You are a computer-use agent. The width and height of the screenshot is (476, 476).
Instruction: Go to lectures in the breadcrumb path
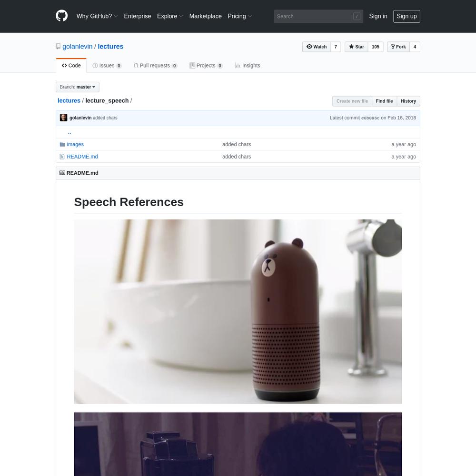pyautogui.click(x=69, y=100)
